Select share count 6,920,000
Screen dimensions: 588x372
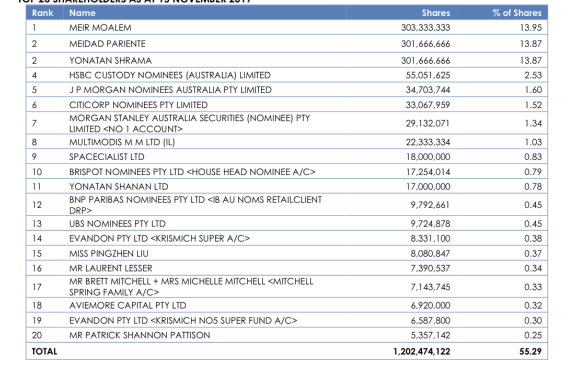point(430,306)
